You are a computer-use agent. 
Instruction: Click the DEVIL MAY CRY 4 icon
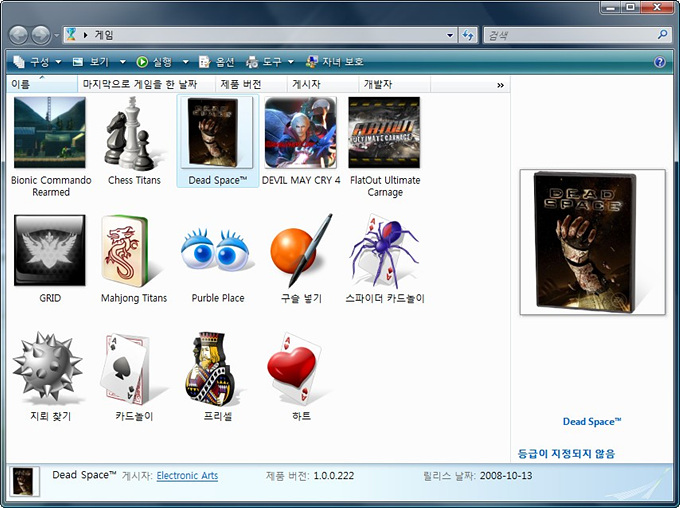301,132
